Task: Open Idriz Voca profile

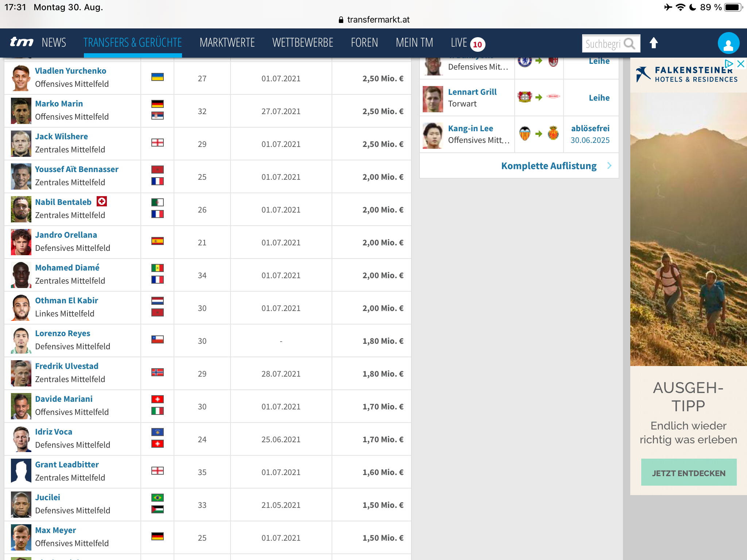Action: coord(54,432)
